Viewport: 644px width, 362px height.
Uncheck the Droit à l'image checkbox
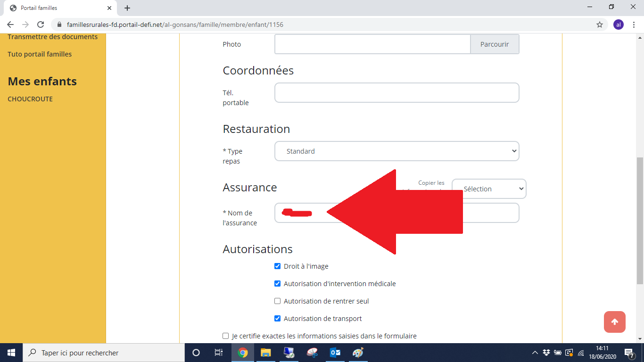pyautogui.click(x=277, y=266)
